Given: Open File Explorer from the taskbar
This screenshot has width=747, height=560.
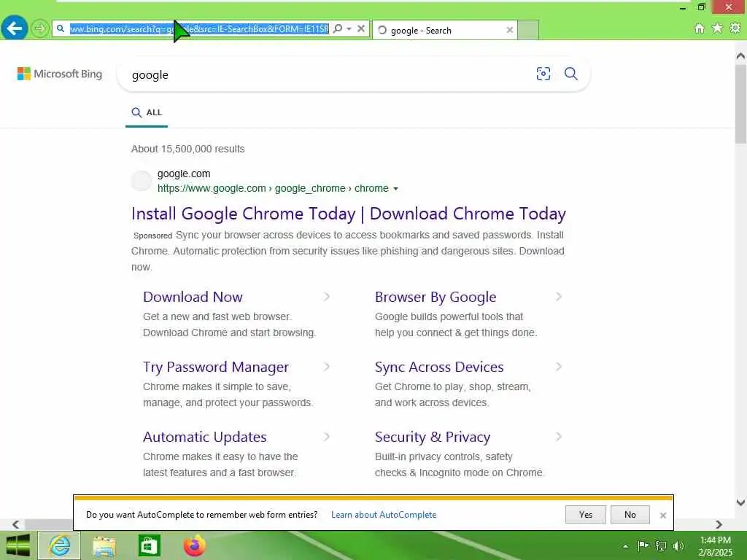Looking at the screenshot, I should (104, 546).
